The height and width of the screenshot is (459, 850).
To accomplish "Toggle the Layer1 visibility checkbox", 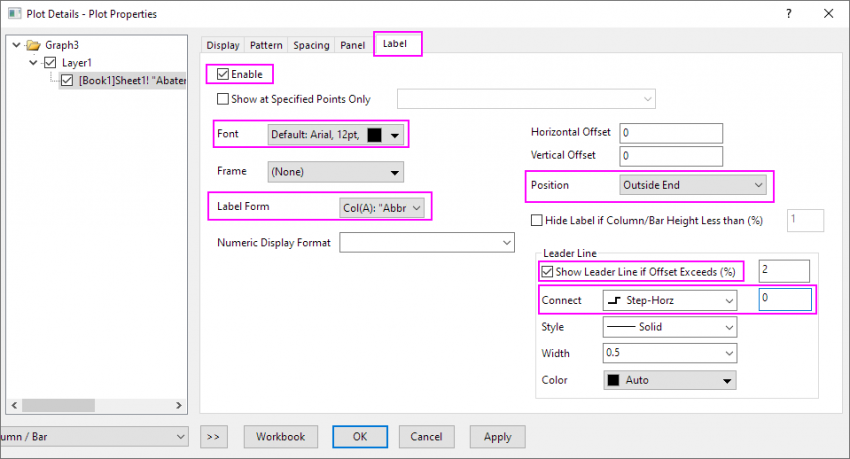I will pos(51,62).
